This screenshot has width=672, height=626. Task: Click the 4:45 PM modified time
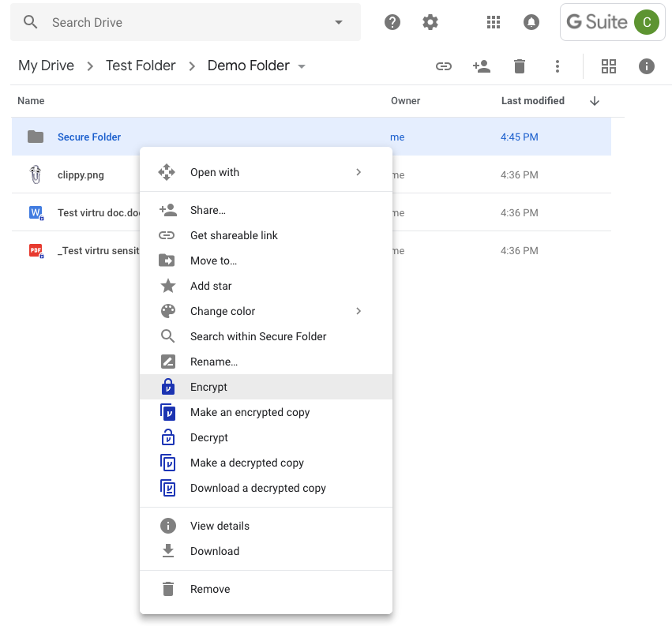520,137
